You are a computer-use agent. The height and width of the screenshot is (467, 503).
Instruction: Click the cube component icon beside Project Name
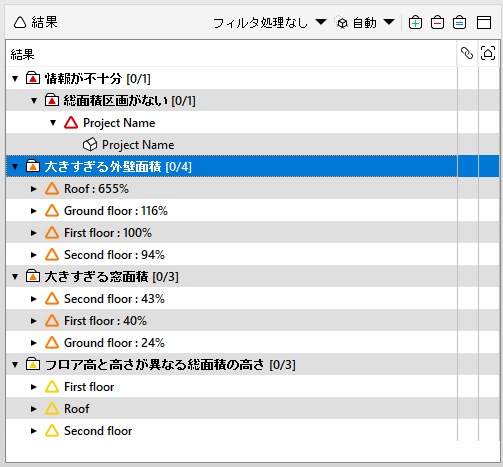90,145
